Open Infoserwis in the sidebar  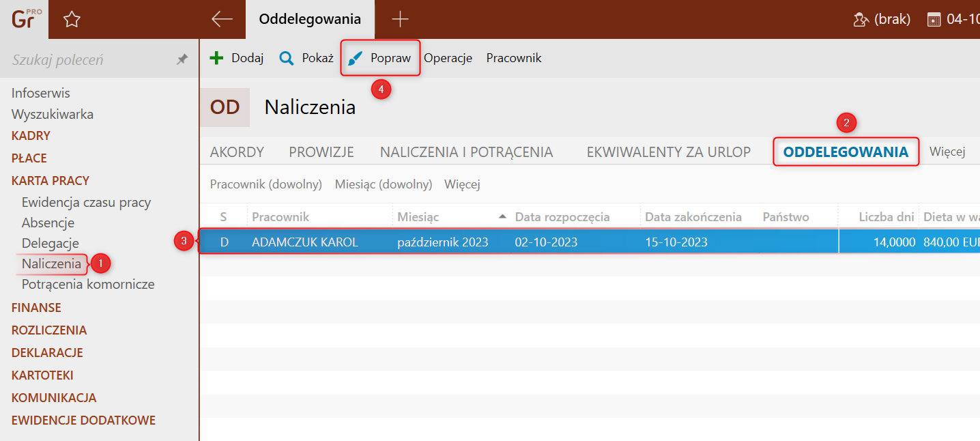coord(41,93)
